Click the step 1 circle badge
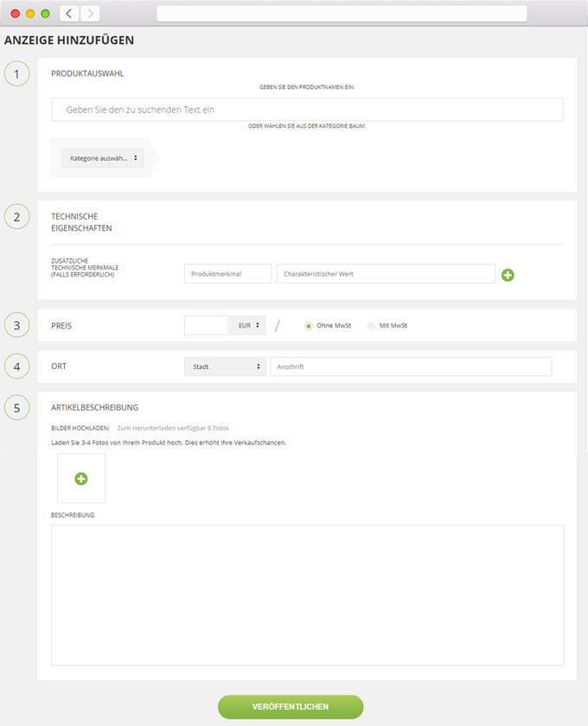Screen dimensions: 588x726 (x=16, y=73)
